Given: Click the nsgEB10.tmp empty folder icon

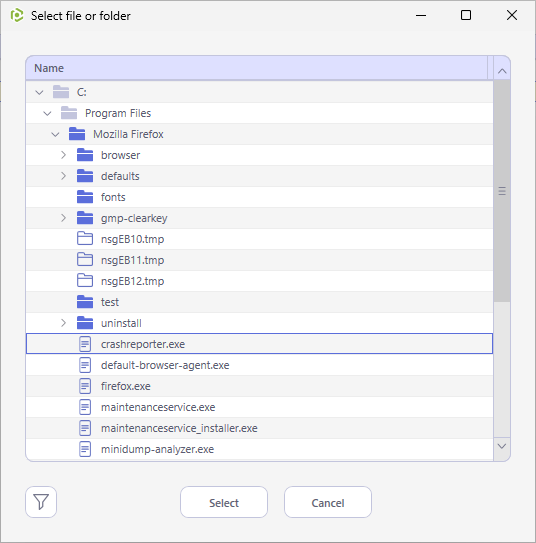Looking at the screenshot, I should click(x=85, y=239).
